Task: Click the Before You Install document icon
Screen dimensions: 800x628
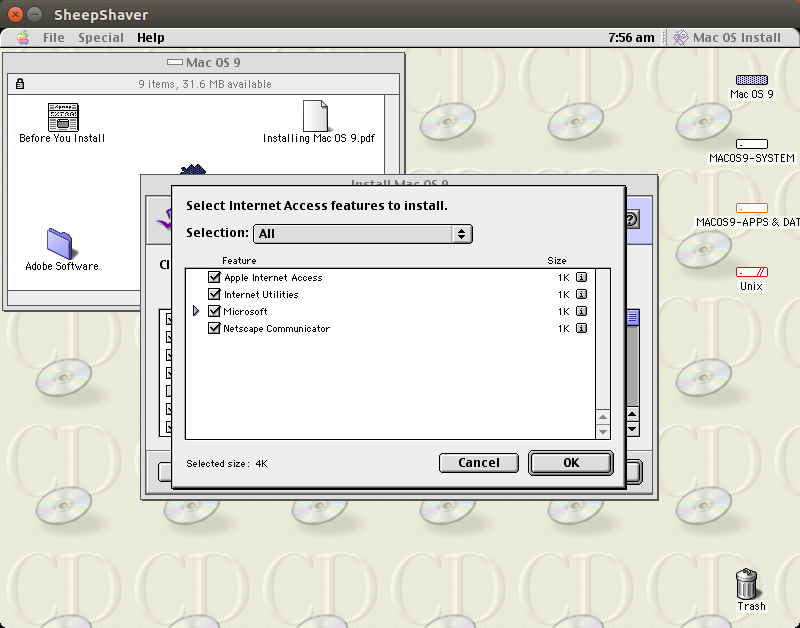Action: (x=63, y=117)
